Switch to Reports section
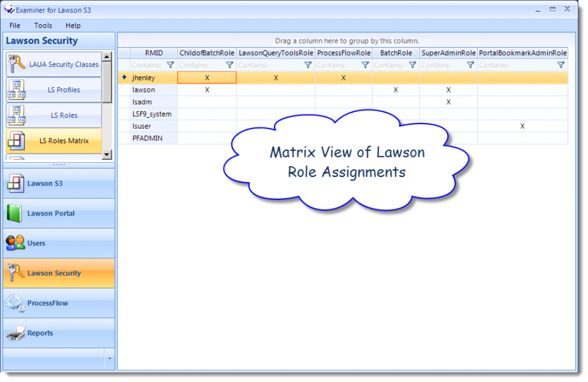Viewport: 588px width, 382px height. click(x=59, y=333)
